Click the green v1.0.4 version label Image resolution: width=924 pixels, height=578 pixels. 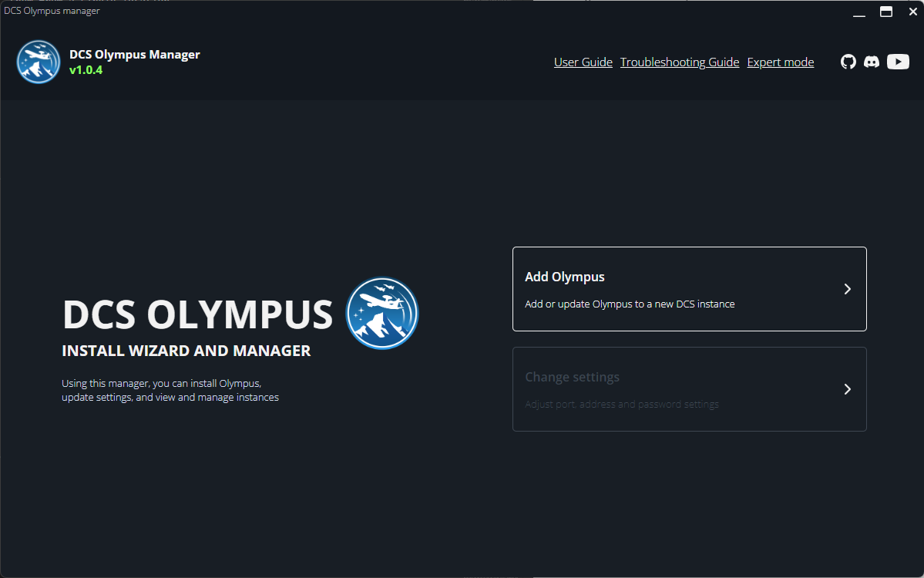coord(86,70)
